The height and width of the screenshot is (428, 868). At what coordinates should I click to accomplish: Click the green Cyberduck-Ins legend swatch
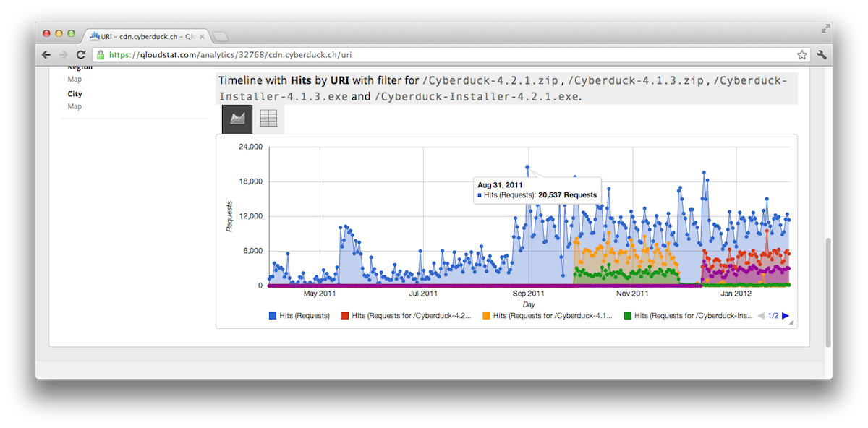click(x=627, y=316)
